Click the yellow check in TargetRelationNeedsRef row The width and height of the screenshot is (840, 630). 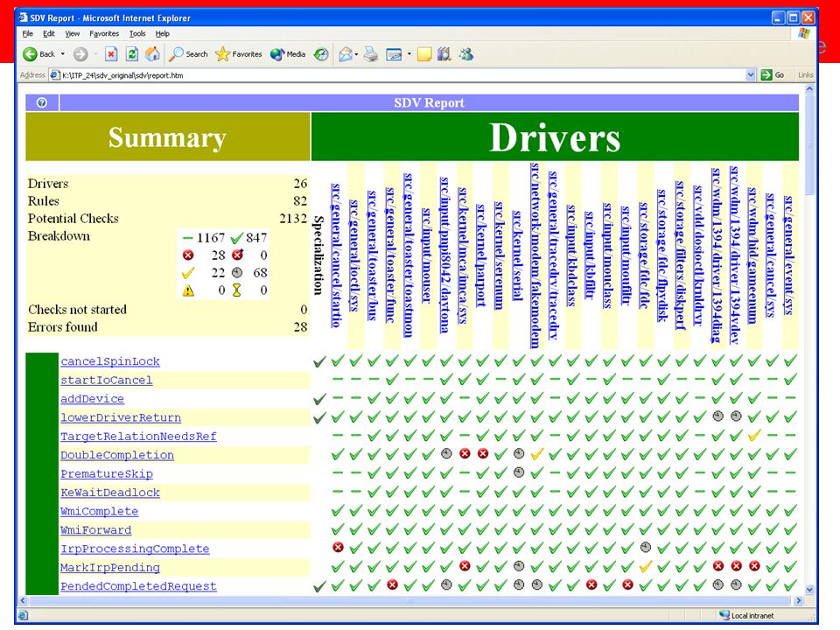pyautogui.click(x=754, y=436)
